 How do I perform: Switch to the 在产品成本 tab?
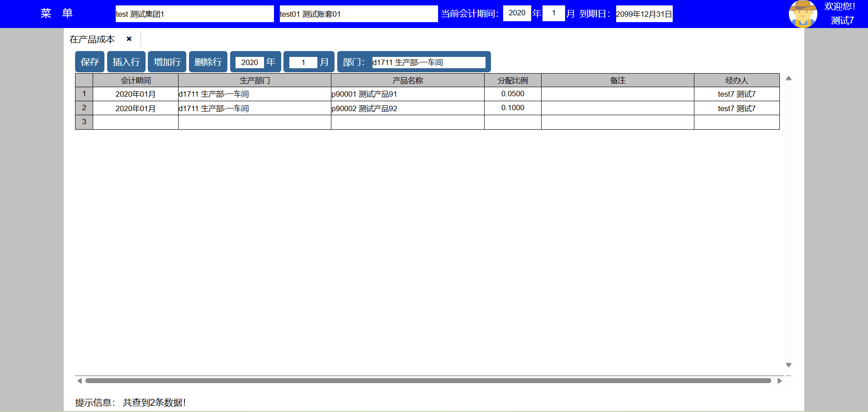click(92, 39)
